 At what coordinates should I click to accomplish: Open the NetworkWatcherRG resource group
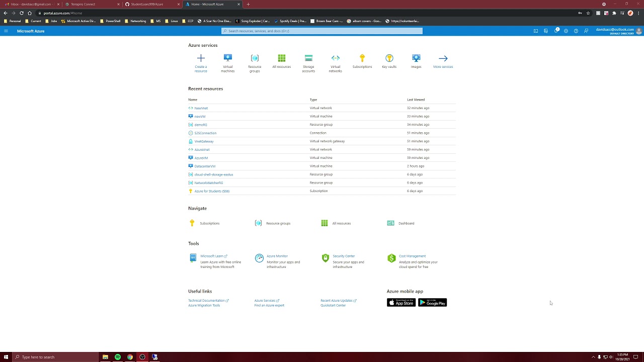pyautogui.click(x=208, y=183)
